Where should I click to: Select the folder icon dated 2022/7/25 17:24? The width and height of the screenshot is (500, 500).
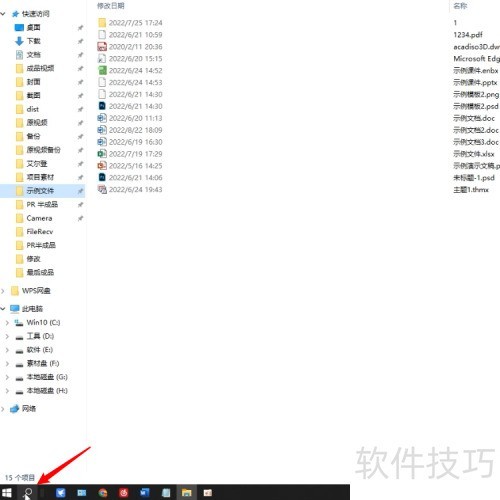(x=102, y=23)
